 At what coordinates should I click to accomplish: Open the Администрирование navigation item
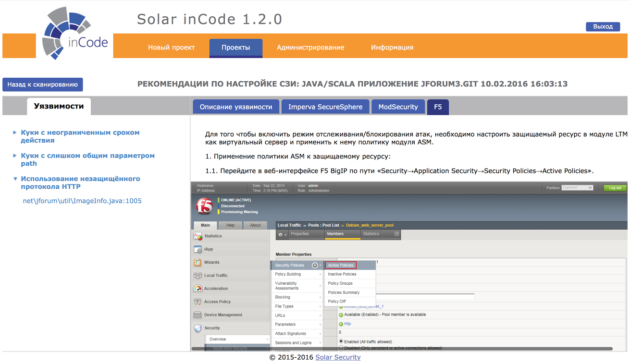(x=310, y=48)
